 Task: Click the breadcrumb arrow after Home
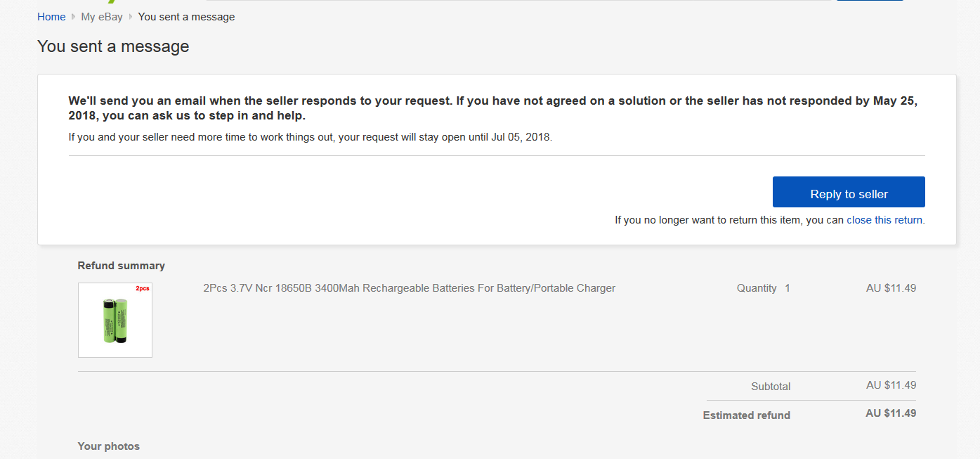click(x=73, y=17)
